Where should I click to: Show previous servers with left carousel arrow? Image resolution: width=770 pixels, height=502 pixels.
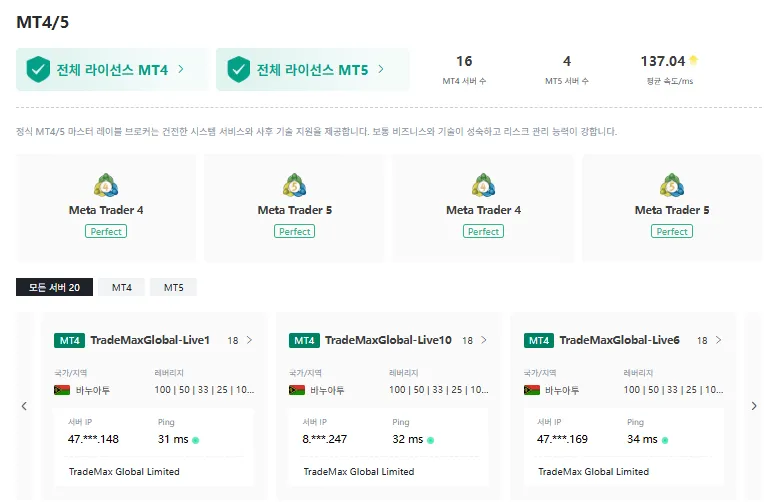(24, 406)
